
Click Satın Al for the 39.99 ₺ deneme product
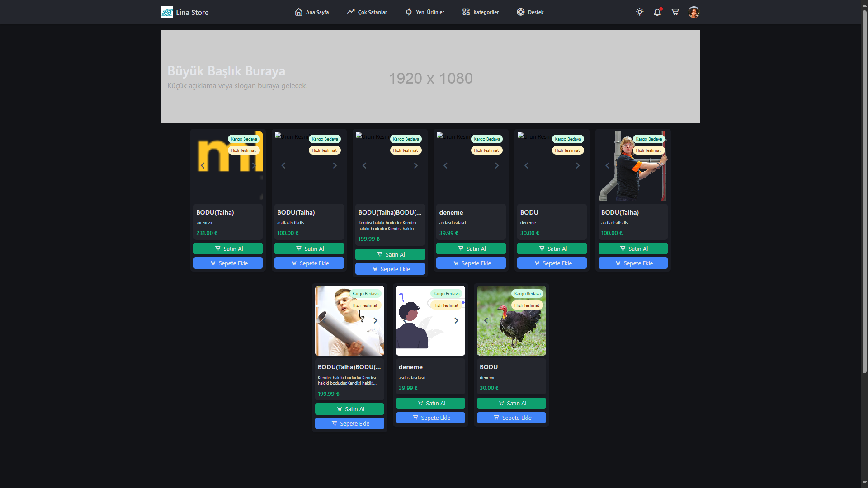click(471, 248)
